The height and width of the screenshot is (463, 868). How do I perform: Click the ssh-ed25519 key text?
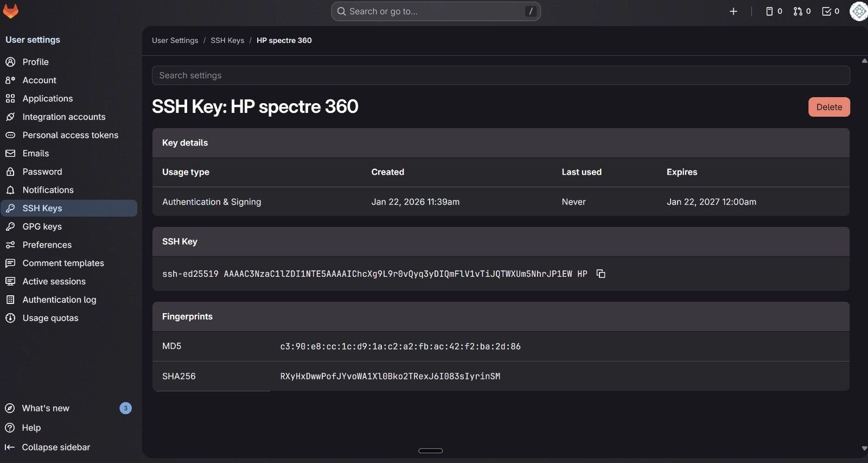click(x=374, y=274)
